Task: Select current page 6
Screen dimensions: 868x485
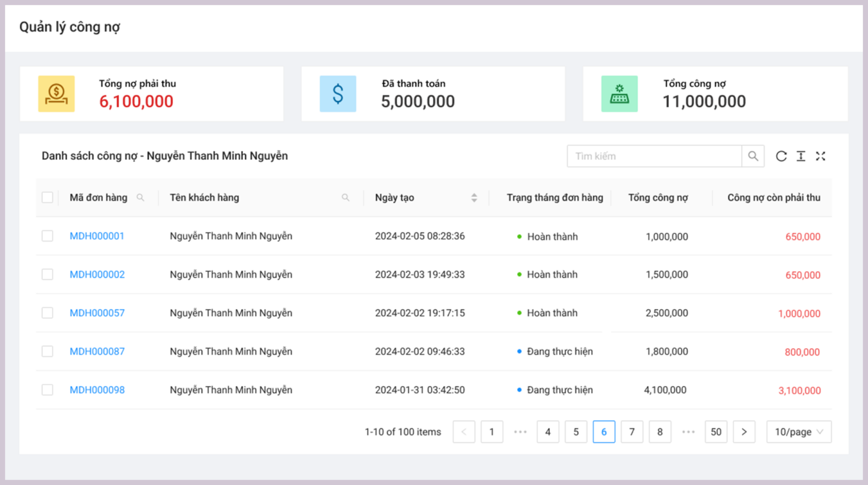Action: 604,432
